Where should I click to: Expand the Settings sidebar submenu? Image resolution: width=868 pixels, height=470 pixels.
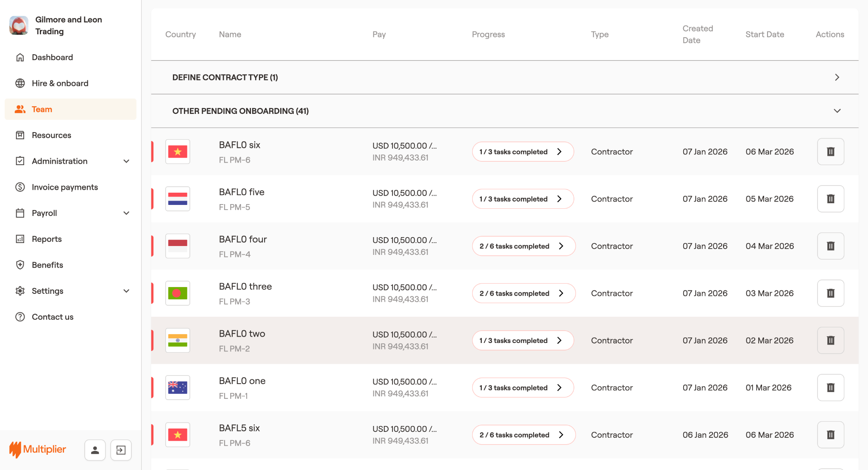(126, 291)
